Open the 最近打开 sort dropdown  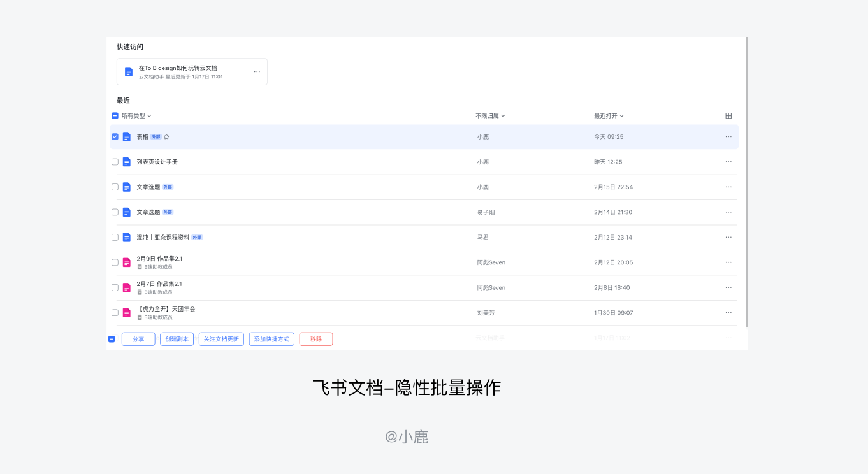[609, 116]
